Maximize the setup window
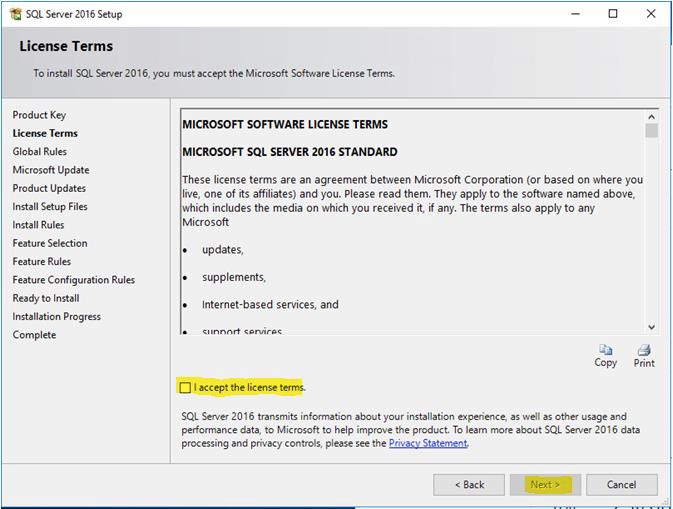This screenshot has width=673, height=509. [613, 14]
